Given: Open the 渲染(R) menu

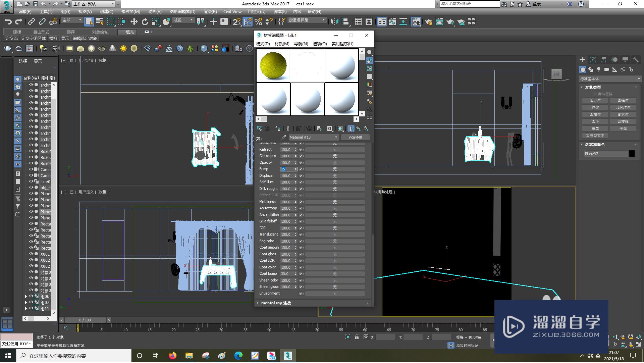Looking at the screenshot, I should (x=210, y=11).
